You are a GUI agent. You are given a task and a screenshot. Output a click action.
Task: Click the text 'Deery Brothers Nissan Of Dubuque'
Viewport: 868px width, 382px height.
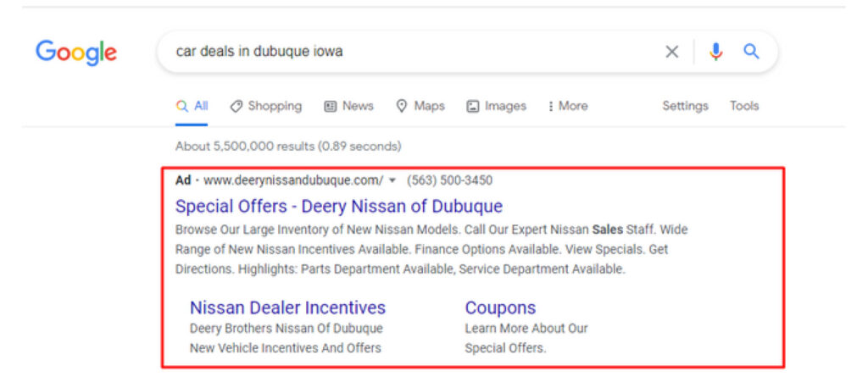287,329
